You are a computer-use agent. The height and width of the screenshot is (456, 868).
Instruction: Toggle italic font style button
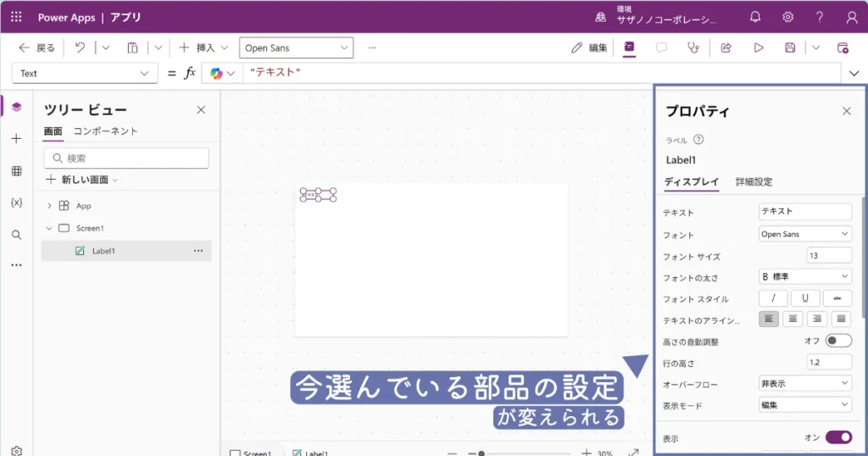tap(773, 298)
